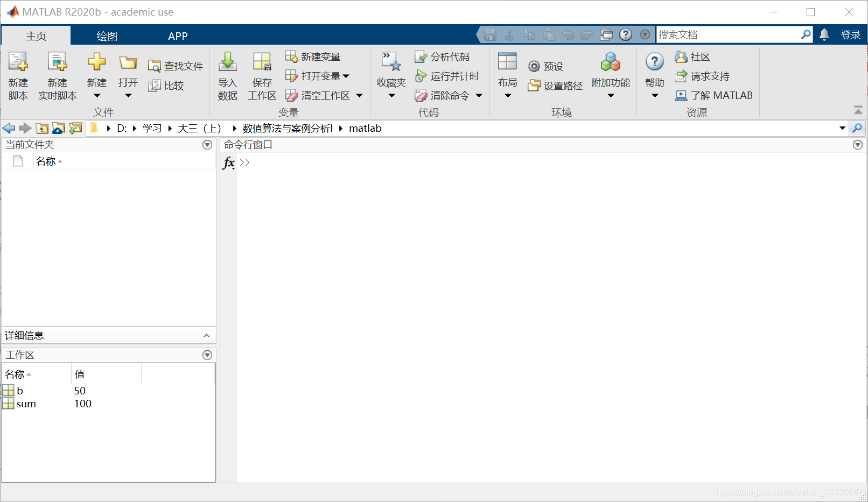The width and height of the screenshot is (868, 502).
Task: Sort workspace by Value (值) column
Action: (x=106, y=374)
